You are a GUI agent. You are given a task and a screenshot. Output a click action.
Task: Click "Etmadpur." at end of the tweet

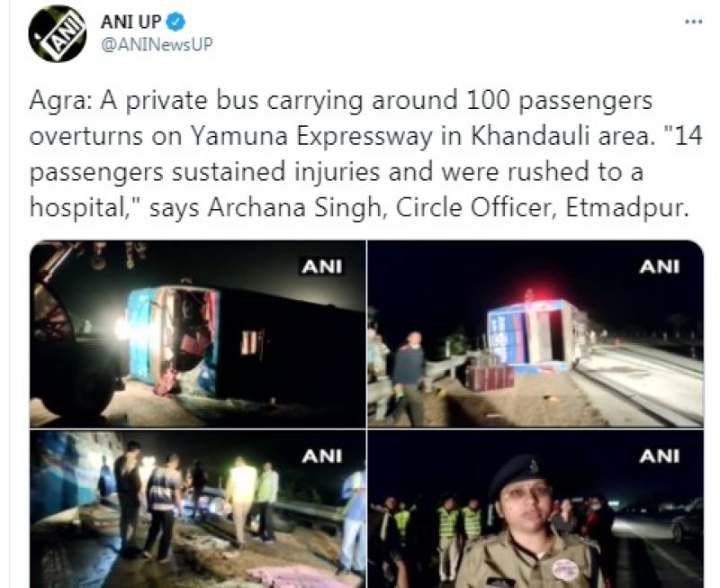(x=627, y=208)
